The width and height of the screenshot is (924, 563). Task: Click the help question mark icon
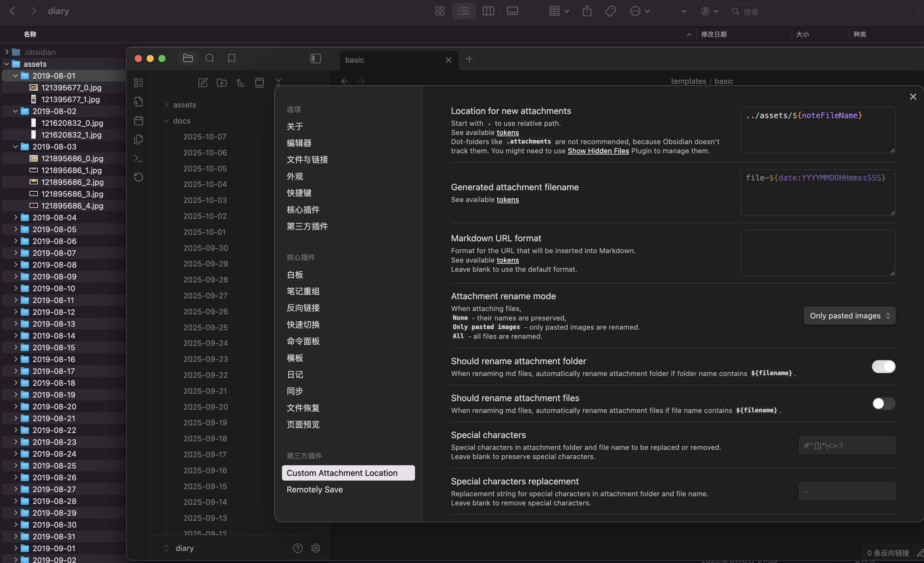(298, 548)
